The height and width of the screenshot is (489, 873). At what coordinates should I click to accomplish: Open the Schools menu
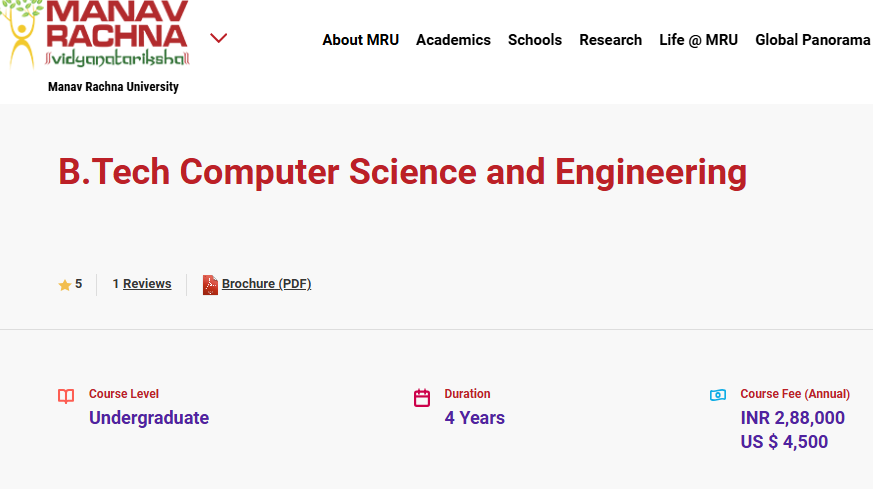534,40
